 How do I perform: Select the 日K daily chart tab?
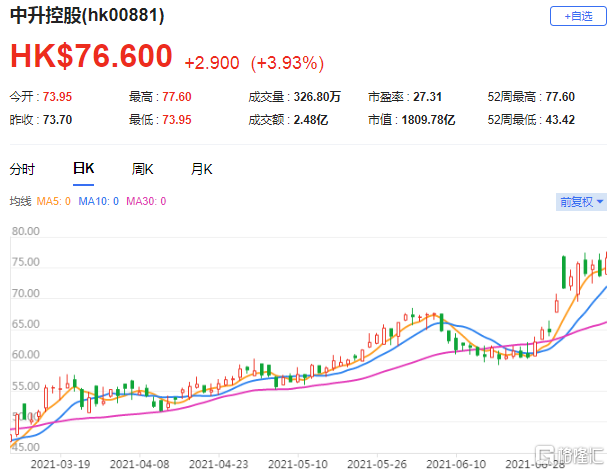[x=83, y=169]
